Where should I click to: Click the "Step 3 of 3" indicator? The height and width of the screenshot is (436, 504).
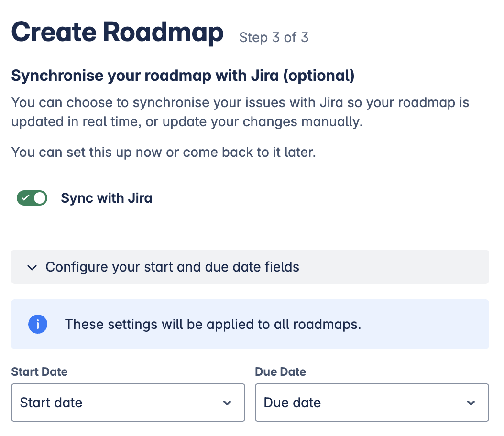[x=274, y=38]
